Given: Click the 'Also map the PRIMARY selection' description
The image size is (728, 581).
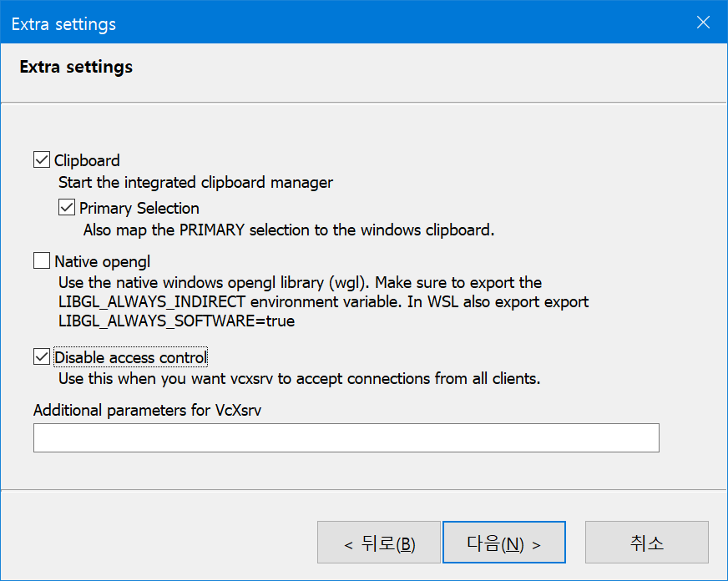Looking at the screenshot, I should coord(289,230).
